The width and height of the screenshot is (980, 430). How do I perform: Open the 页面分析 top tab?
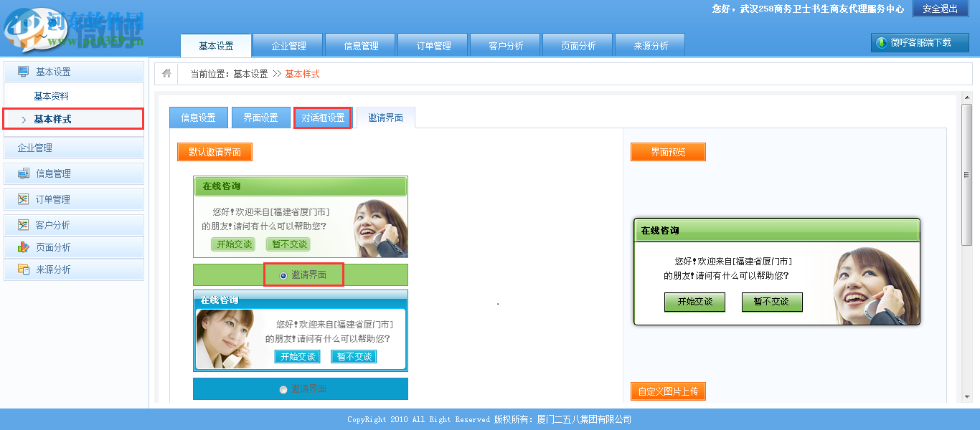pos(578,45)
